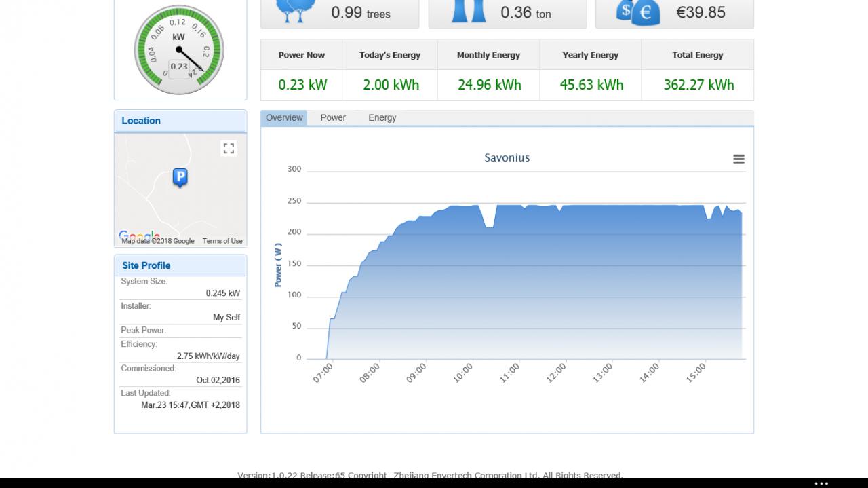Click the Power Now value 0.23 kW
This screenshot has height=488, width=868.
tap(302, 85)
